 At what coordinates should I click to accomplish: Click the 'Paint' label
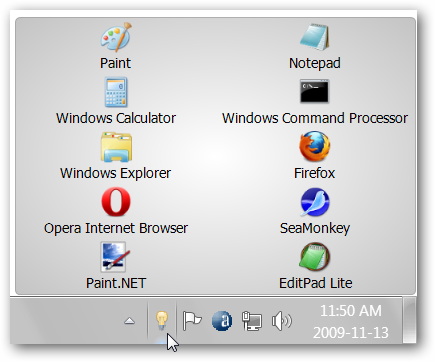116,63
